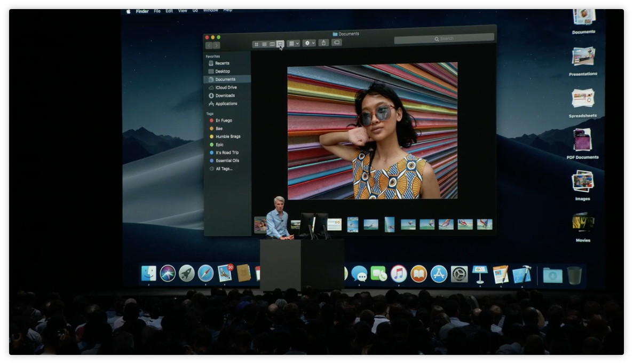Open Books from the Dock
This screenshot has width=633, height=364.
418,274
